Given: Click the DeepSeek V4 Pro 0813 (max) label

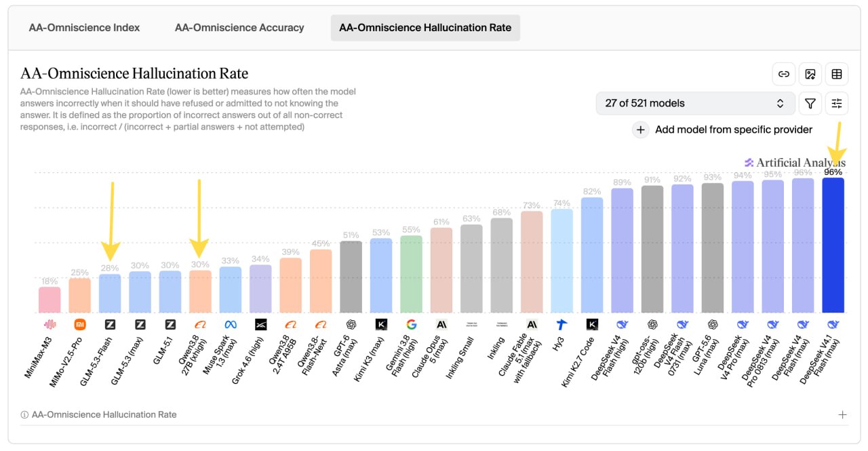Looking at the screenshot, I should [x=760, y=363].
